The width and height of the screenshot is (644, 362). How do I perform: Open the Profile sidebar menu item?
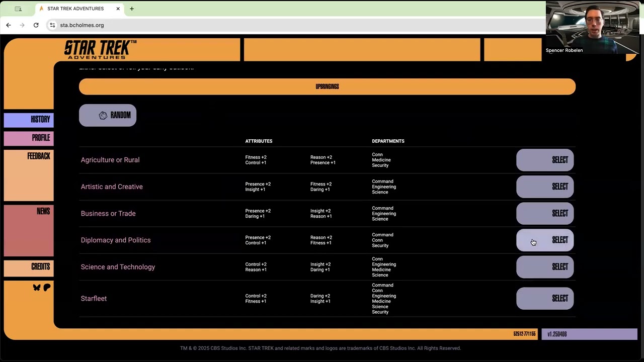(x=29, y=138)
